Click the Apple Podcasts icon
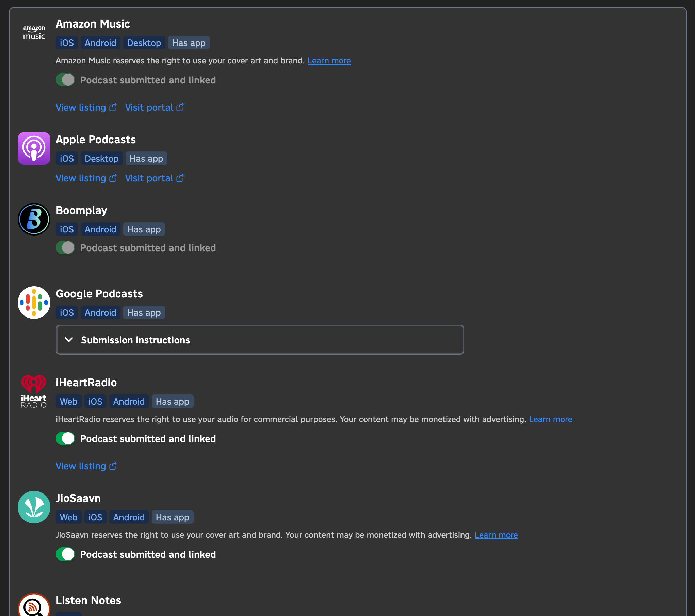Viewport: 695px width, 616px height. click(x=33, y=148)
